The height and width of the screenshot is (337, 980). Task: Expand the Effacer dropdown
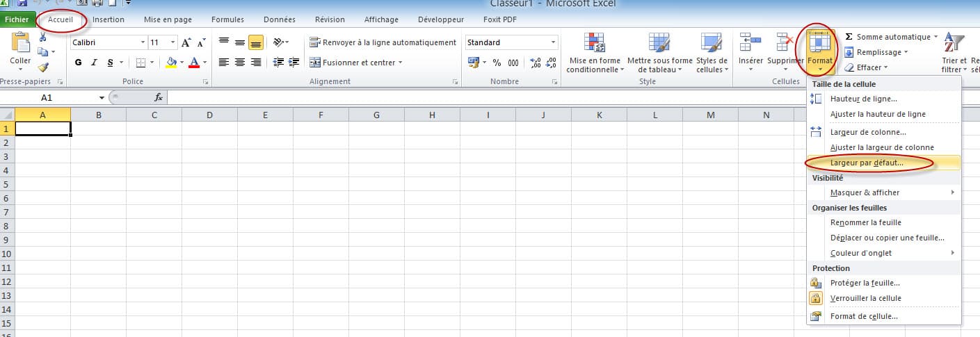[x=886, y=67]
